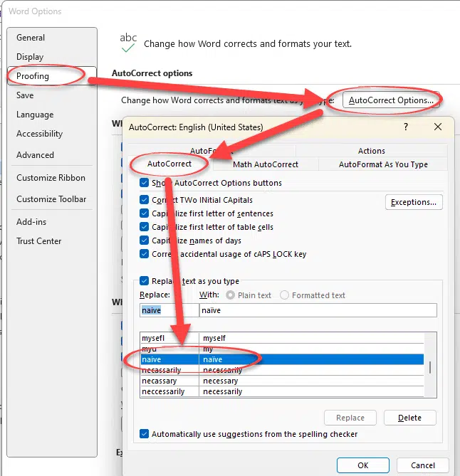Screen dimensions: 460x476
Task: Switch to the Math AutoCorrect tab
Action: click(266, 164)
